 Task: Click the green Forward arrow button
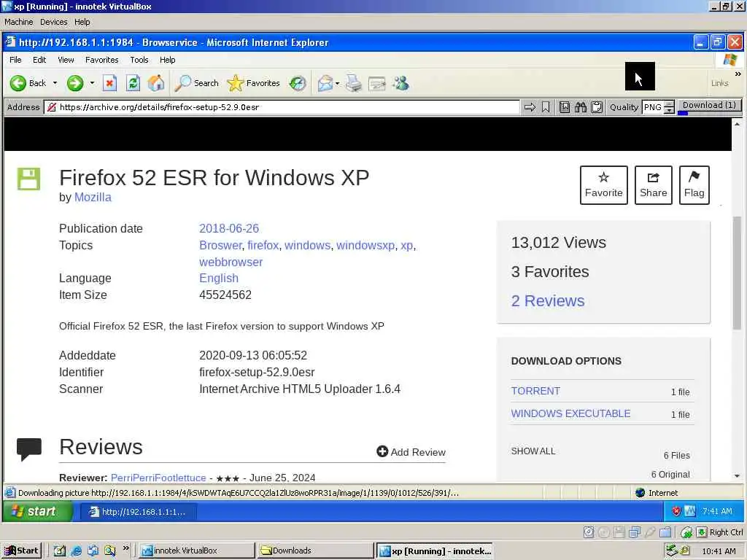click(75, 83)
